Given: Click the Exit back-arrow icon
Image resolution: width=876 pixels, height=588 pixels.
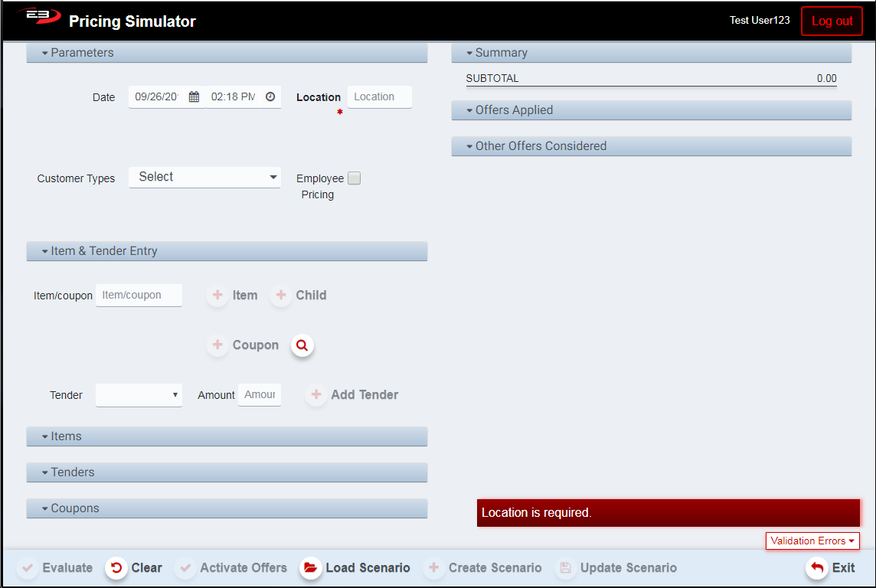Looking at the screenshot, I should (817, 568).
